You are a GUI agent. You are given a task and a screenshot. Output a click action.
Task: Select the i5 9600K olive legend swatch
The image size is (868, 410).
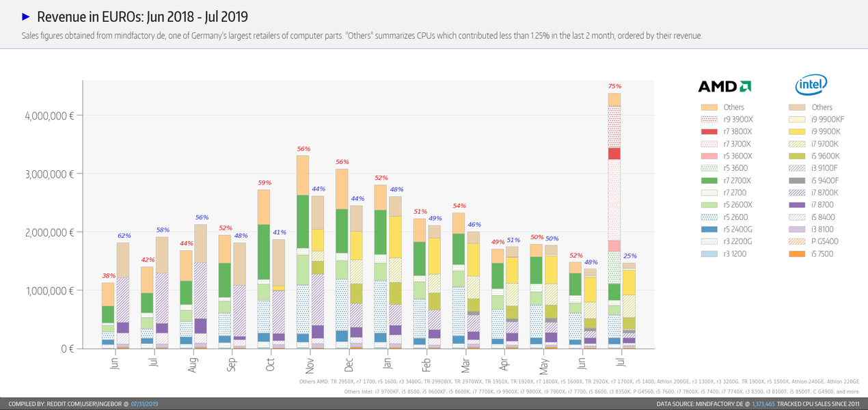pos(796,156)
